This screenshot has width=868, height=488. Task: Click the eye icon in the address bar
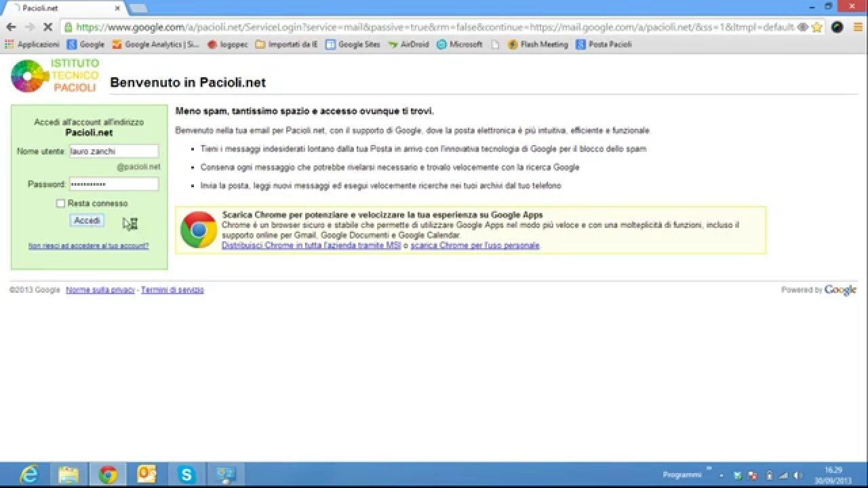coord(803,27)
